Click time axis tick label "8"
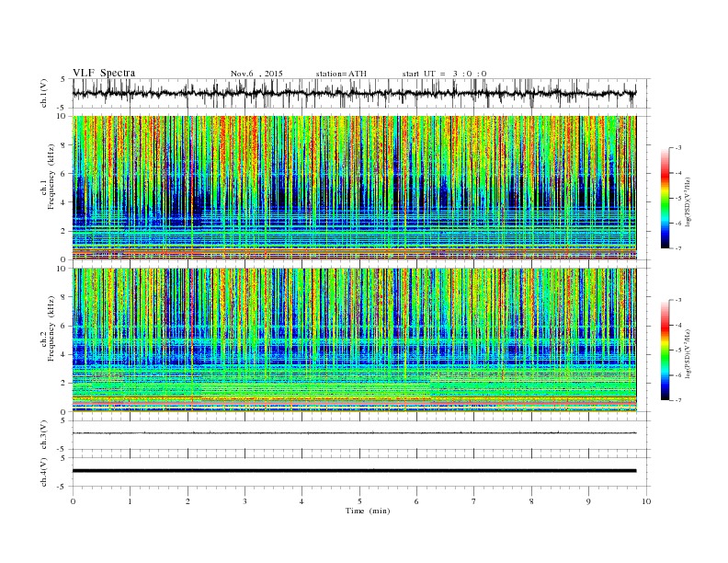Viewport: 728px width, 563px height. [x=531, y=501]
